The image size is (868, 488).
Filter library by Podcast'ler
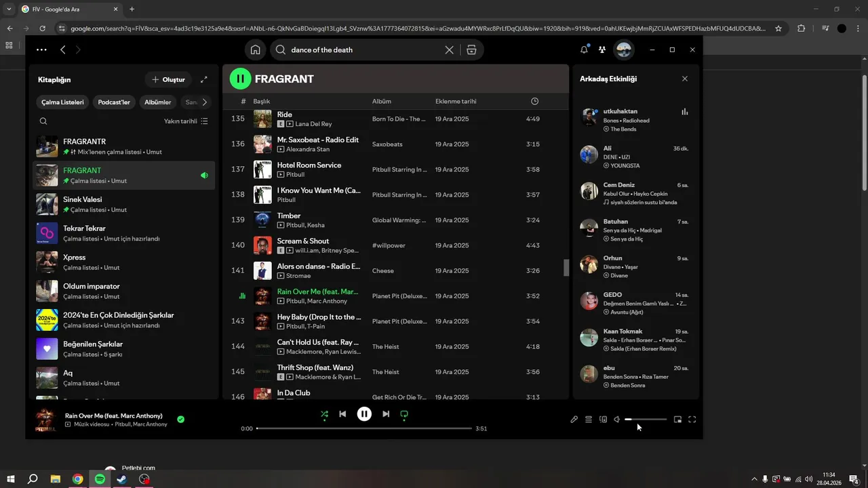point(114,102)
